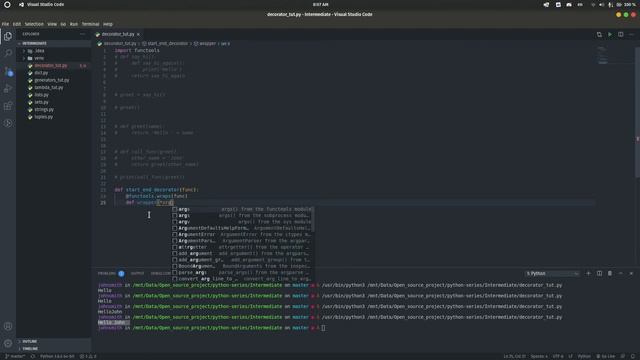The width and height of the screenshot is (640, 360).
Task: Open Activities circle icon on top bar
Action: (x=7, y=4)
